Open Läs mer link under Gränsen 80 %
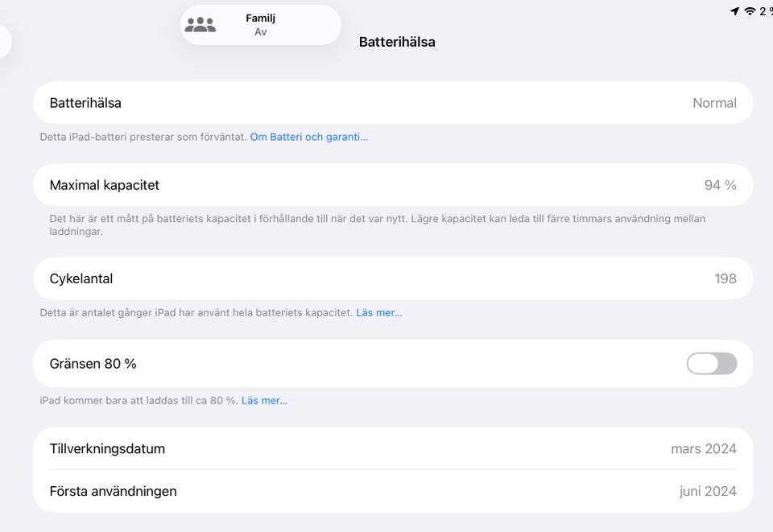Viewport: 773px width, 532px height. [264, 400]
